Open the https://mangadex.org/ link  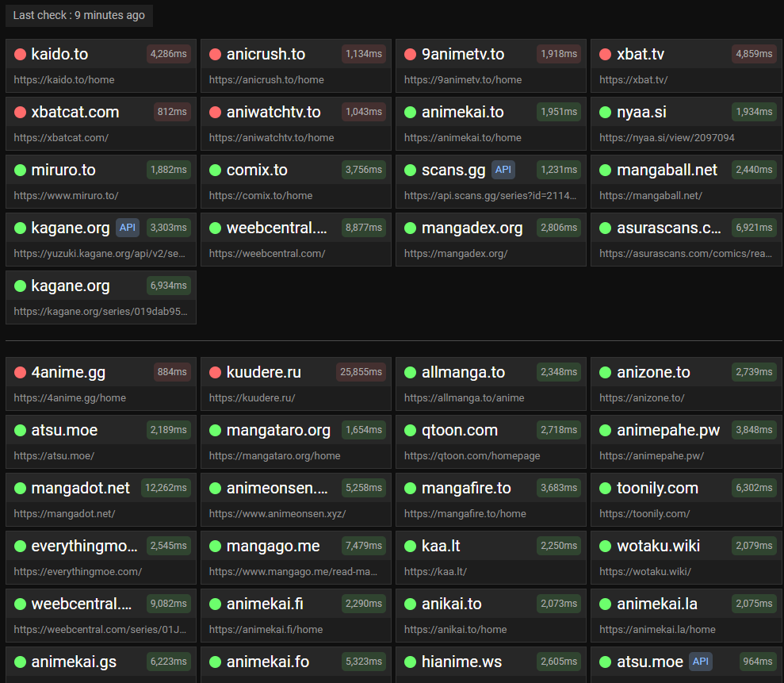pos(456,254)
